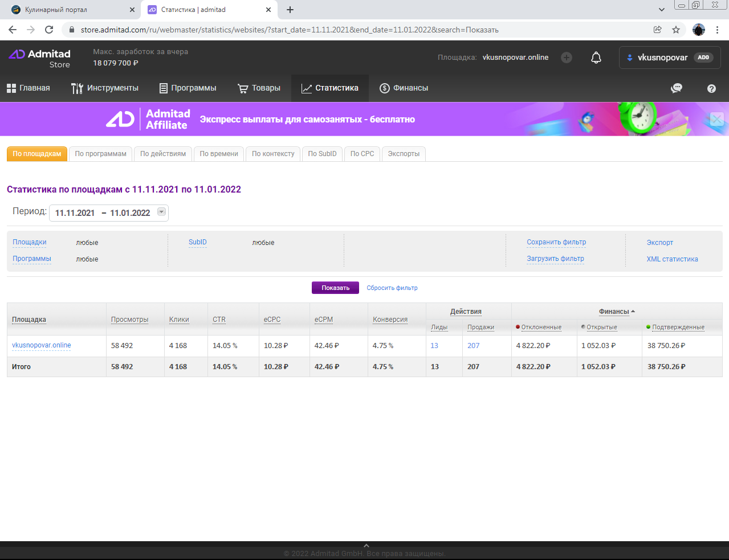Open help question mark icon

click(x=711, y=88)
